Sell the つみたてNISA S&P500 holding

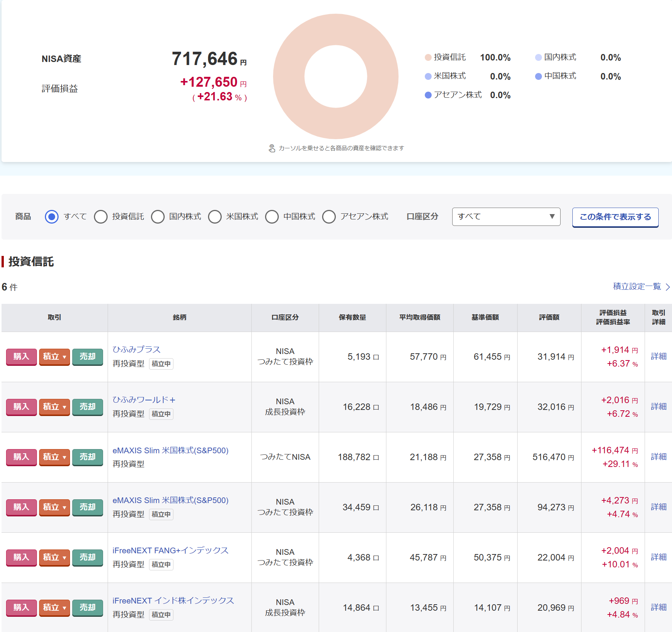pos(87,457)
